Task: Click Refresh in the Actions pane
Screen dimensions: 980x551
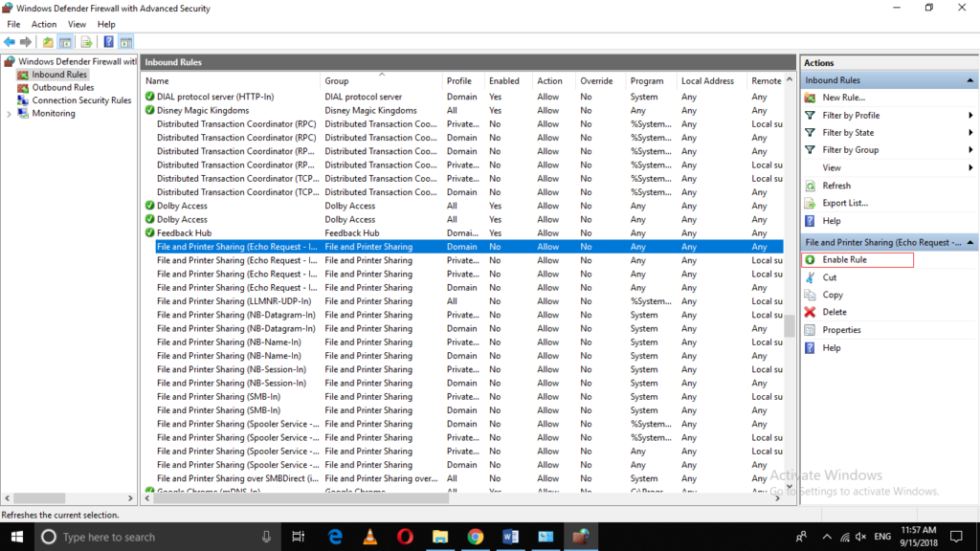Action: [836, 186]
